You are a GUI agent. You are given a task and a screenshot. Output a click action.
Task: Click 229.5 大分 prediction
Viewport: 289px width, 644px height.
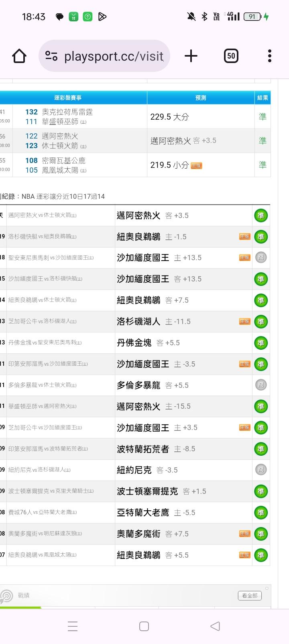169,117
